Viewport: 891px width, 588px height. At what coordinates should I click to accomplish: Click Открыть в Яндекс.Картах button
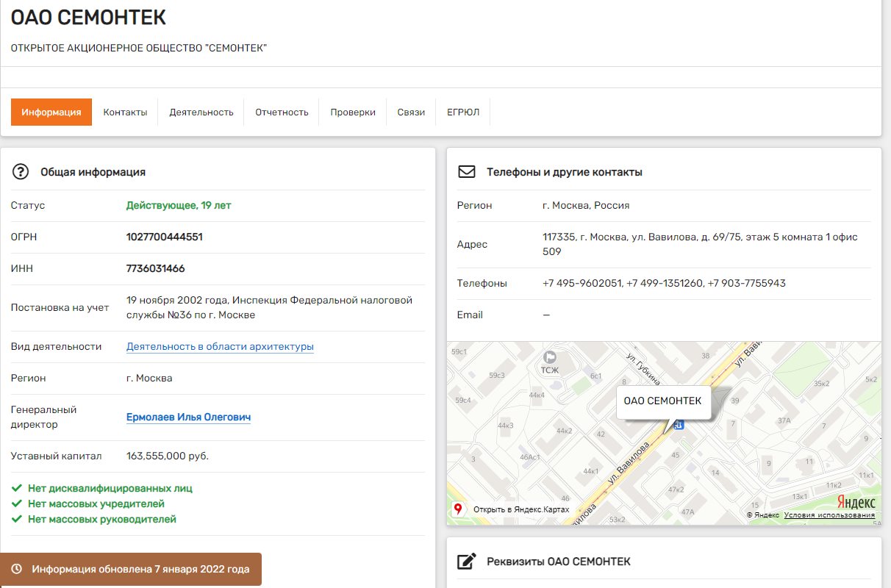click(520, 509)
